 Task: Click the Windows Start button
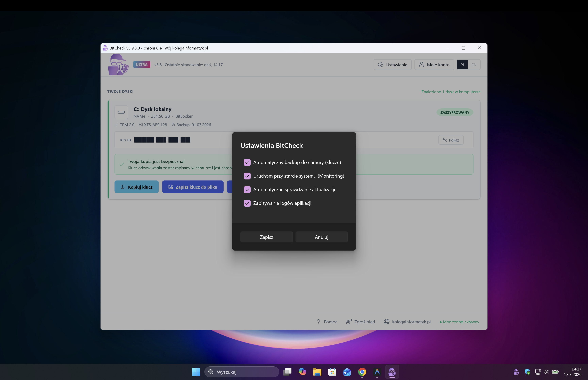click(196, 372)
